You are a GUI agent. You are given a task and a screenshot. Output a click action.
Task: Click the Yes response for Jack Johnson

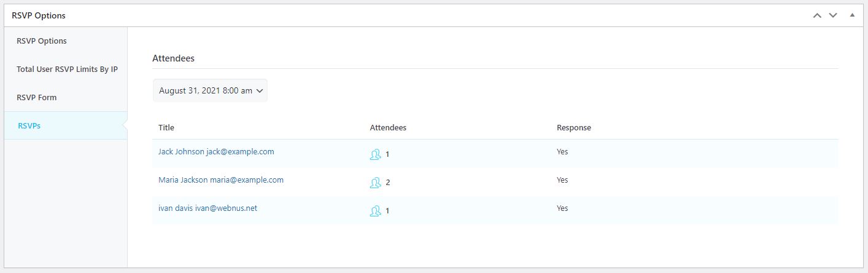(x=562, y=152)
